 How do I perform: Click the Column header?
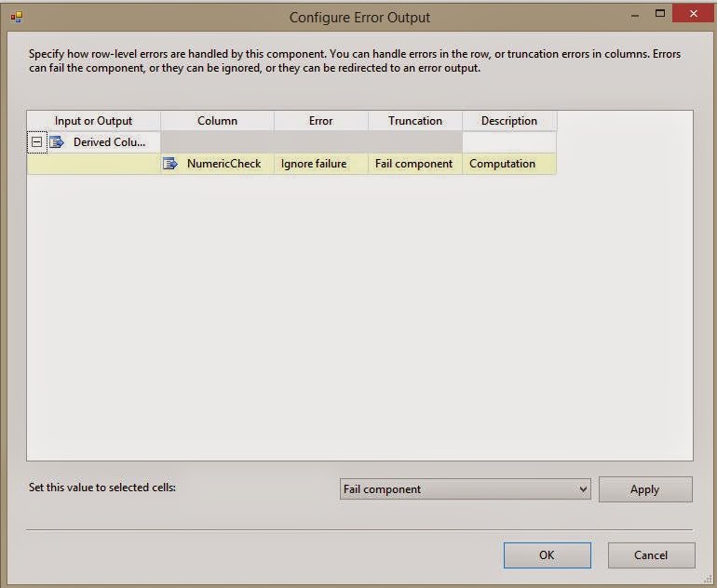(x=217, y=121)
